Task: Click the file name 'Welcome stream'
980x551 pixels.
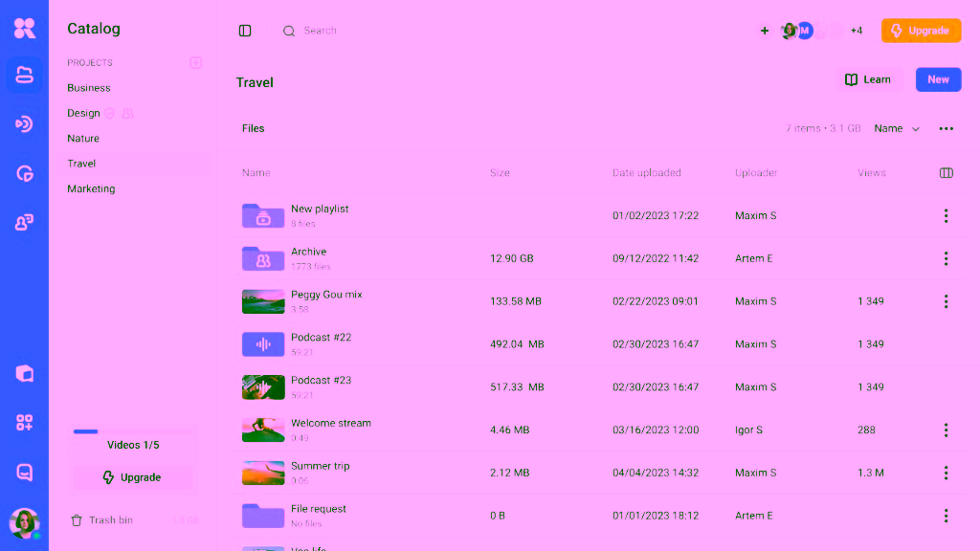Action: tap(330, 423)
